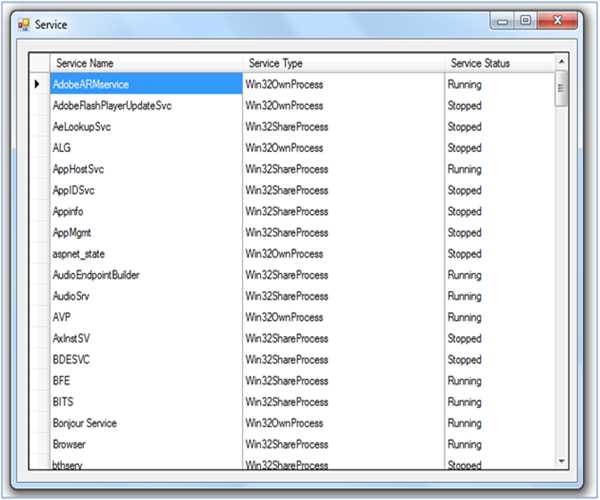
Task: Select the aspnet_state service name
Action: coord(145,254)
